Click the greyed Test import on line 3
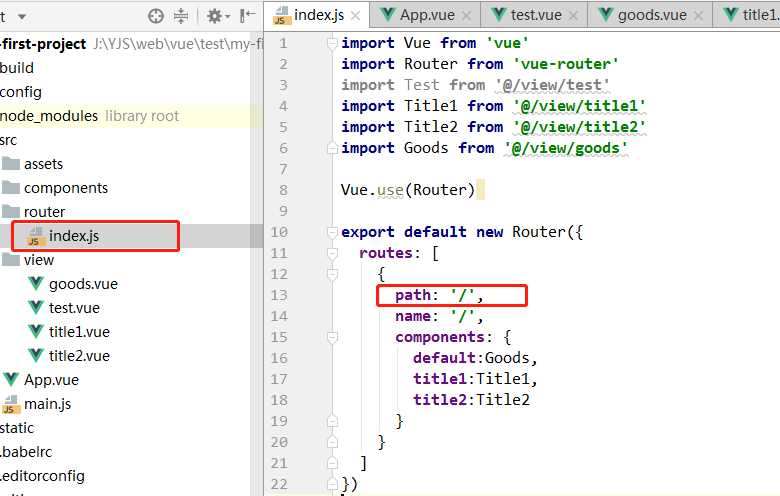Image resolution: width=780 pixels, height=496 pixels. click(x=475, y=85)
